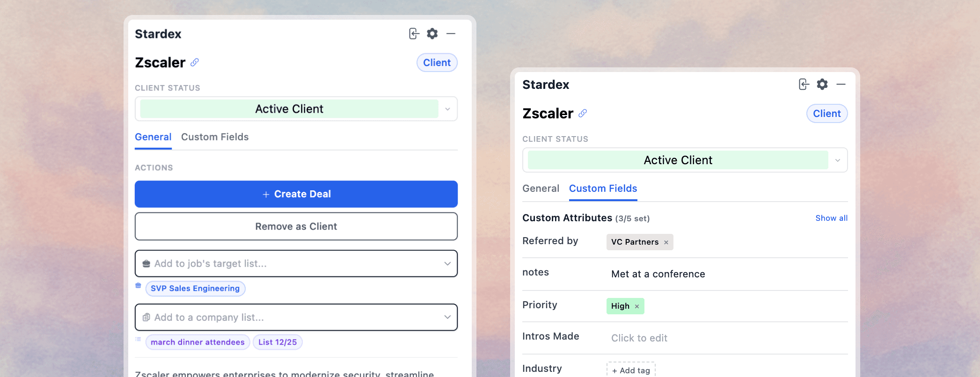Open settings via the gear icon on left panel
The image size is (980, 377).
[432, 33]
